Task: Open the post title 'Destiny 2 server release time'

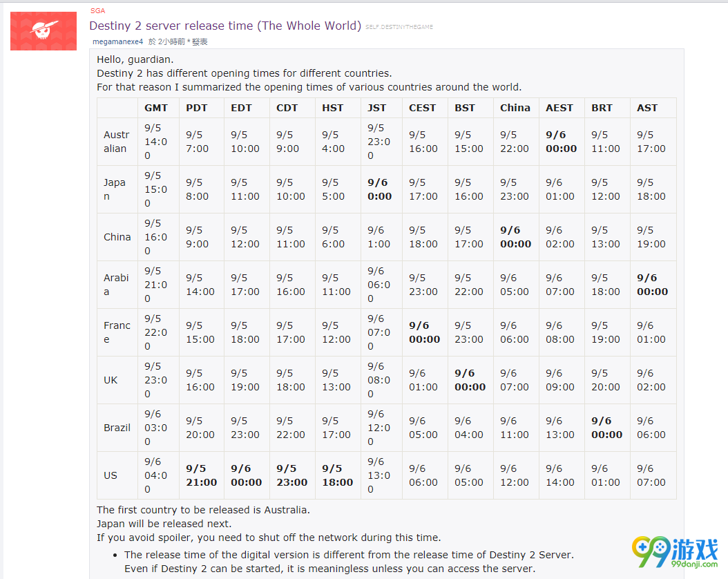Action: tap(225, 26)
